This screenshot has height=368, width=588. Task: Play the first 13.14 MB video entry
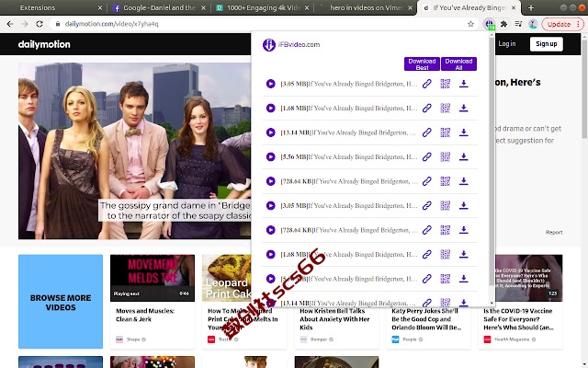pos(270,132)
